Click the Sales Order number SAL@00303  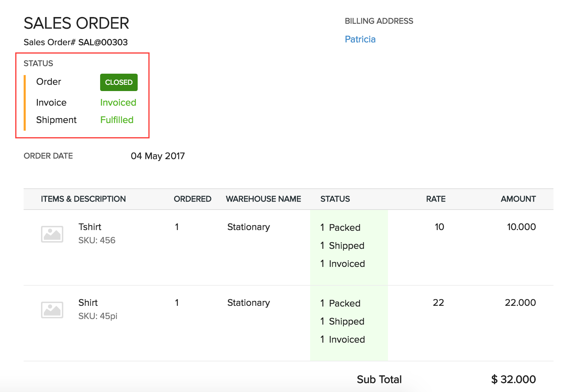[x=103, y=42]
